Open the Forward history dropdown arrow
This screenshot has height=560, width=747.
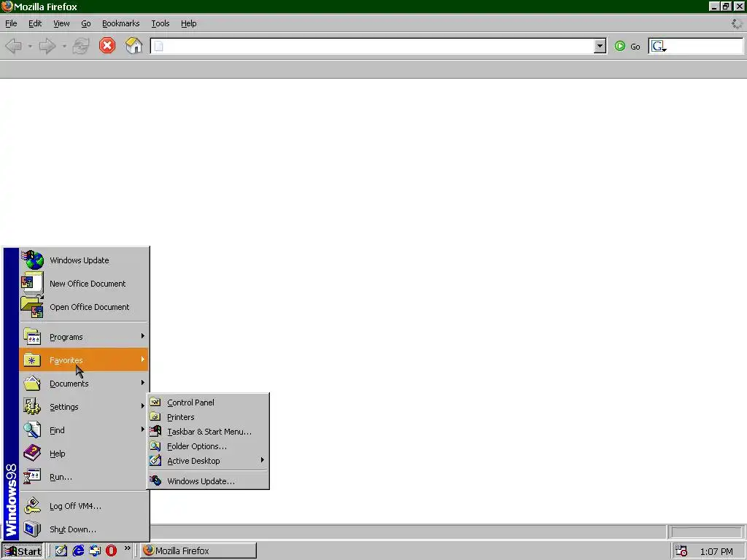click(64, 46)
